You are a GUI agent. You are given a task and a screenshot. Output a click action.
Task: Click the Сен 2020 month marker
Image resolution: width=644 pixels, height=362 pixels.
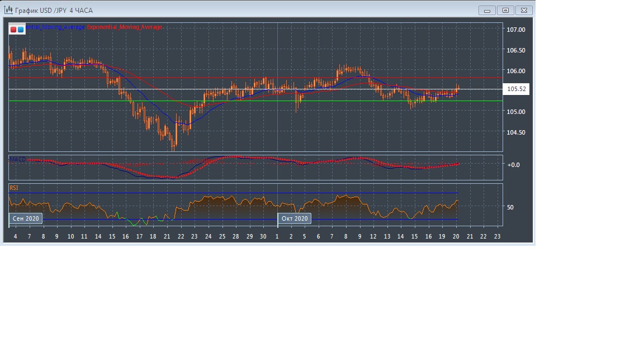coord(26,218)
